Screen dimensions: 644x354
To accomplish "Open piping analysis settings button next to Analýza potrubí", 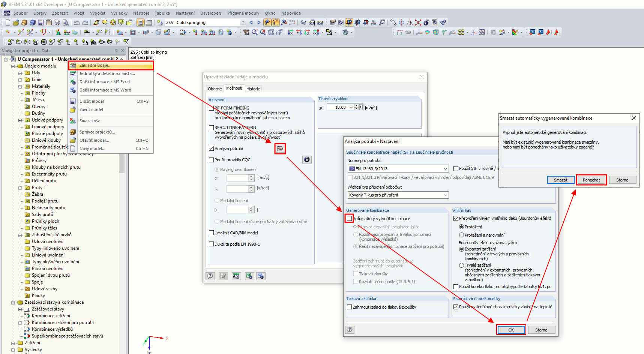I will [x=280, y=149].
